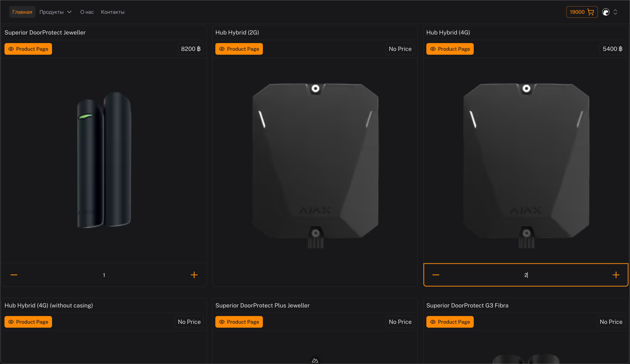The image size is (630, 364).
Task: Open Product Page for Hub Hybrid (2G)
Action: tap(239, 49)
